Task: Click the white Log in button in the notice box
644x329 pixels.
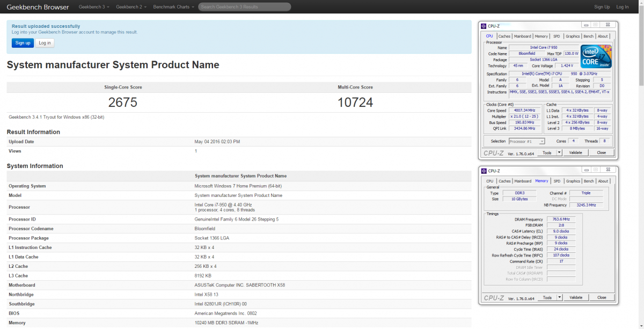Action: (x=45, y=43)
